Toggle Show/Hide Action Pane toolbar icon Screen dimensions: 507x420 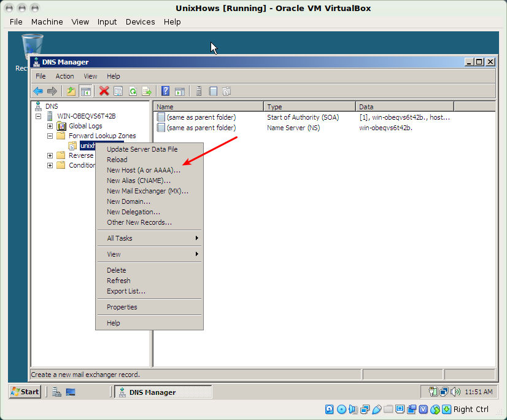[x=180, y=91]
